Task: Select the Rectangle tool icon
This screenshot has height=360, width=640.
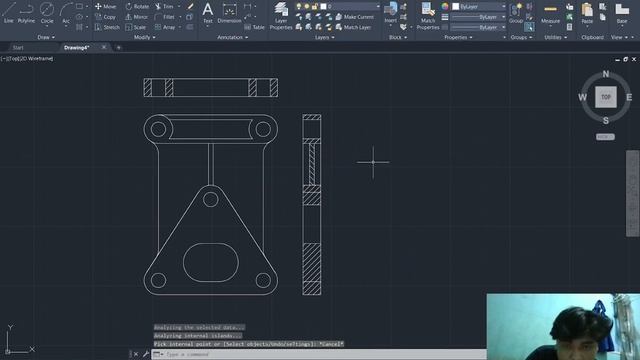Action: tap(80, 7)
